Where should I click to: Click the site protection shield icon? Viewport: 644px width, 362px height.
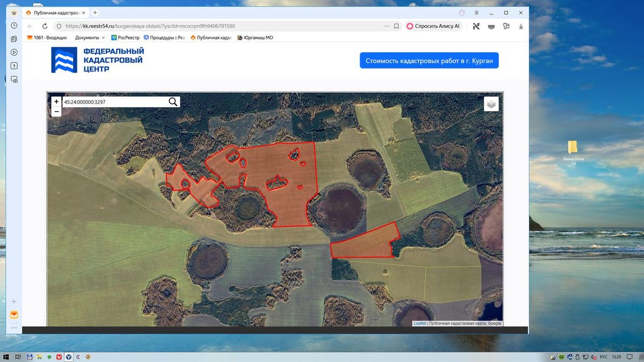59,26
